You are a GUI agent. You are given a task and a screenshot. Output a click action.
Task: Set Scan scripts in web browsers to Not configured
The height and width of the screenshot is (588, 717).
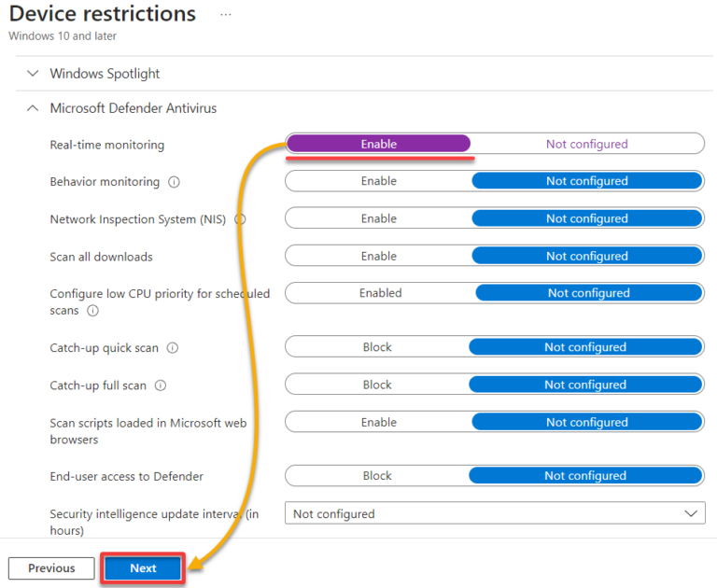tap(587, 422)
